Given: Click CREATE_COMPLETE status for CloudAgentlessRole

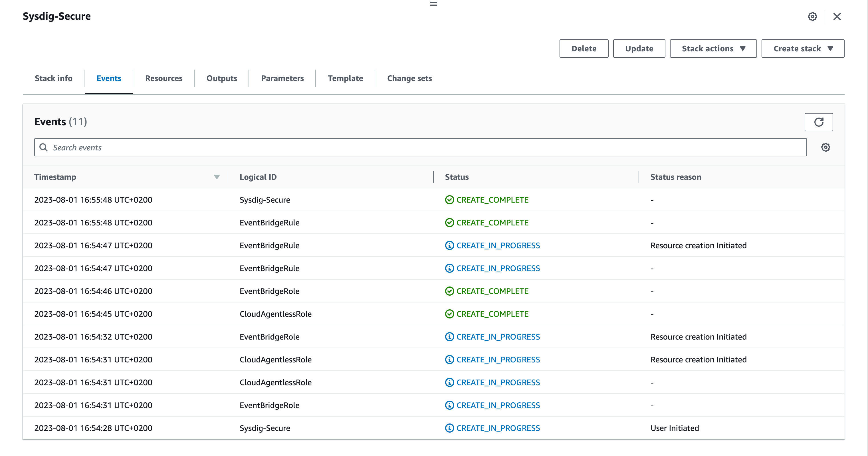Looking at the screenshot, I should 492,314.
